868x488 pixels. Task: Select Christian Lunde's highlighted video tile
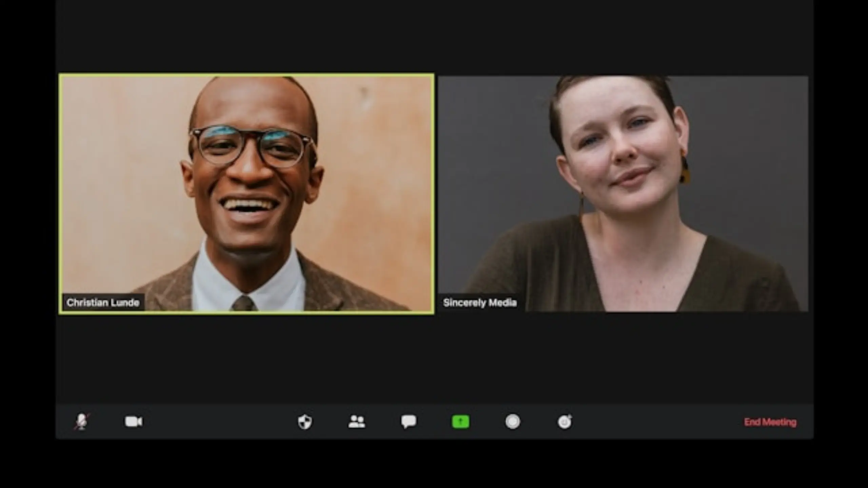246,194
